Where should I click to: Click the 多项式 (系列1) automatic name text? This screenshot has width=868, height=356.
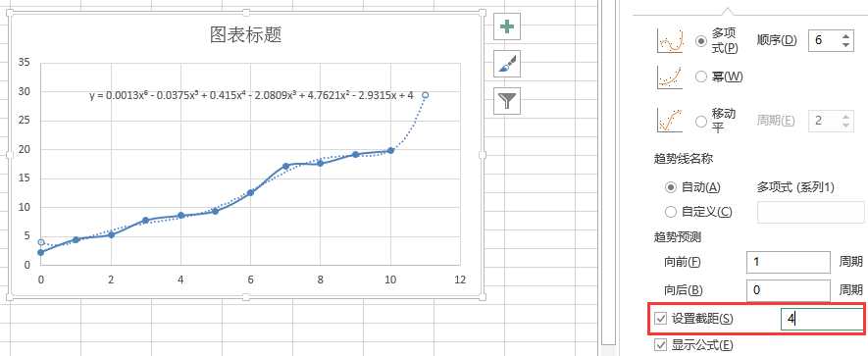pos(795,187)
